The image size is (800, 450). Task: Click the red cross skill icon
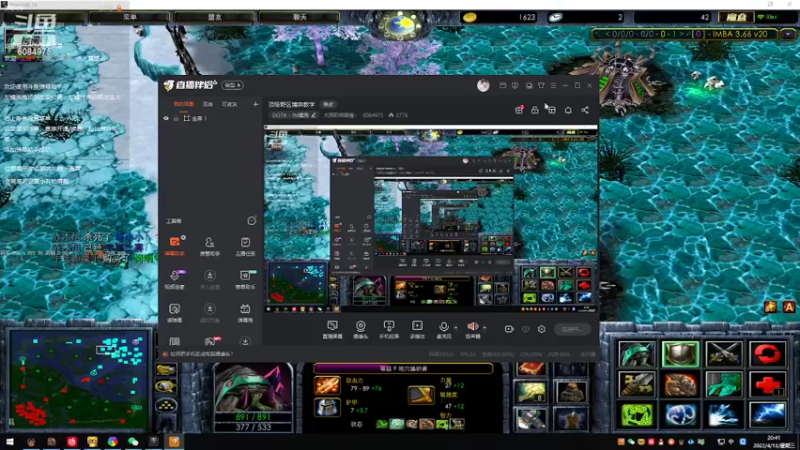tap(767, 384)
